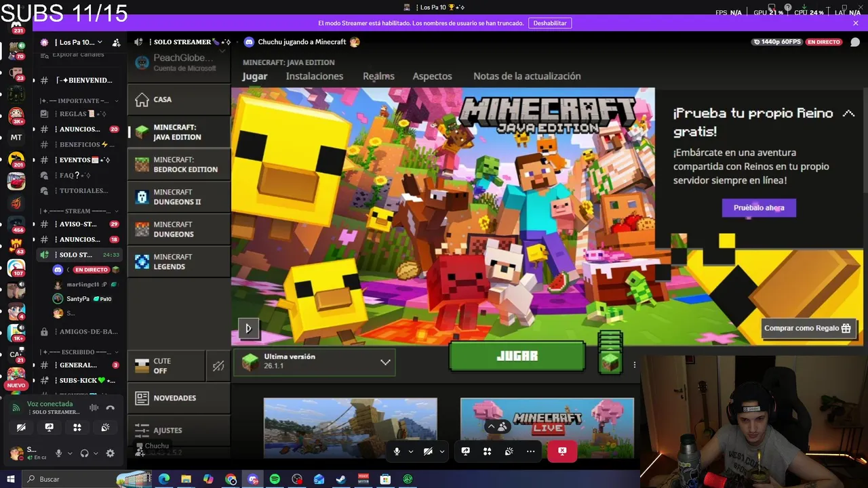Viewport: 868px width, 488px height.
Task: Click the grass block icon beside Jugar
Action: [610, 362]
